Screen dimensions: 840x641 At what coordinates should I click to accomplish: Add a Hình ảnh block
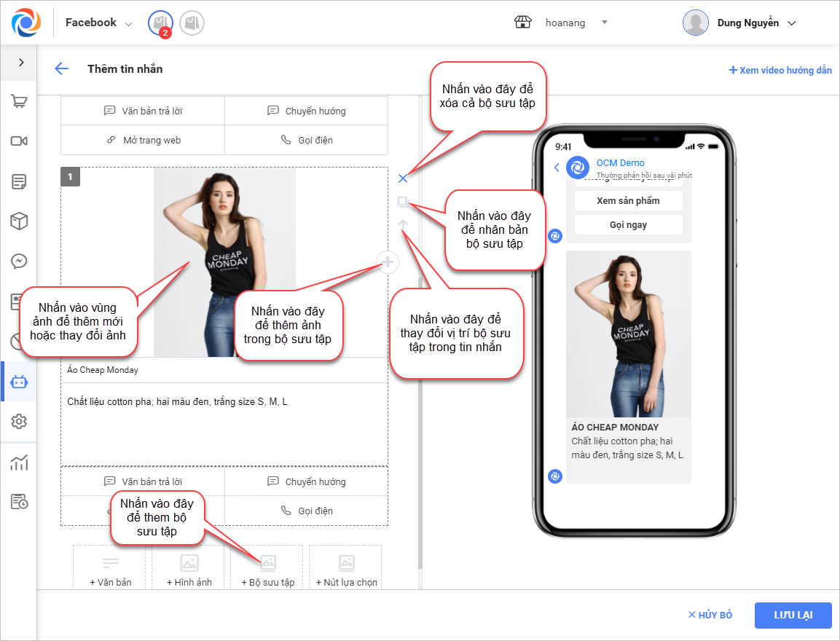189,569
